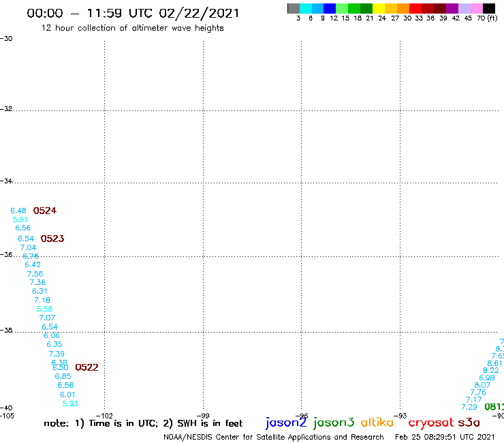The width and height of the screenshot is (504, 443).
Task: Click the note 'Time is in UTC; SWH is in feet'
Action: (x=143, y=423)
